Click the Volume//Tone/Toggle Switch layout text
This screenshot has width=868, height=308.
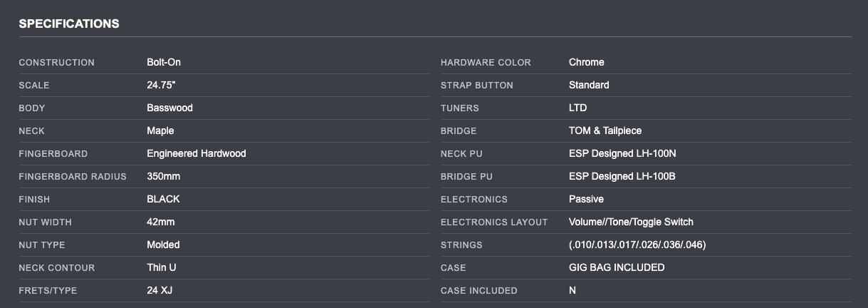coord(631,222)
